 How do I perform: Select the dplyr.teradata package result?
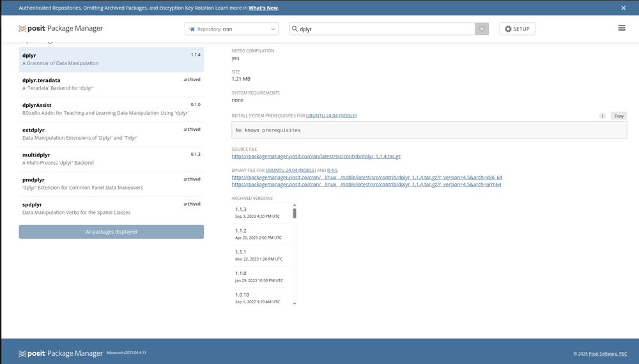pos(111,84)
